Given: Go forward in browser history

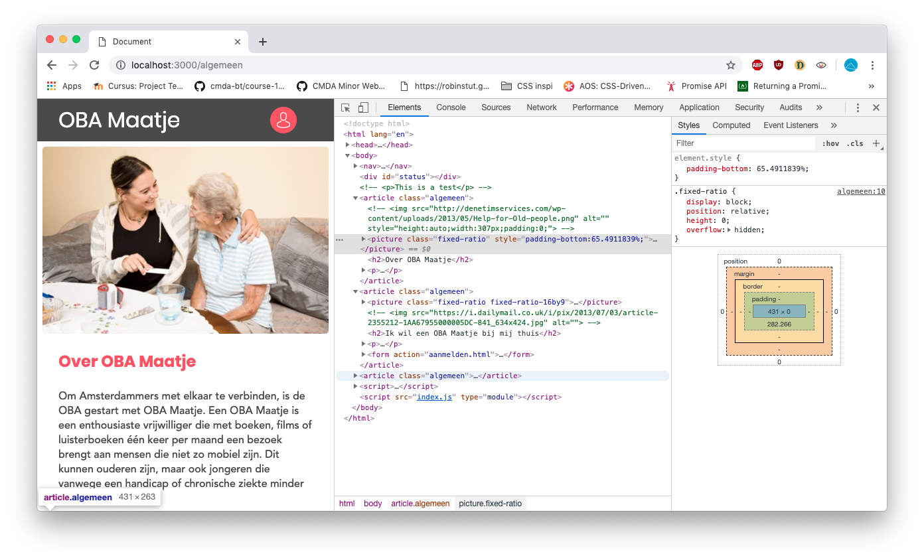Looking at the screenshot, I should (73, 65).
